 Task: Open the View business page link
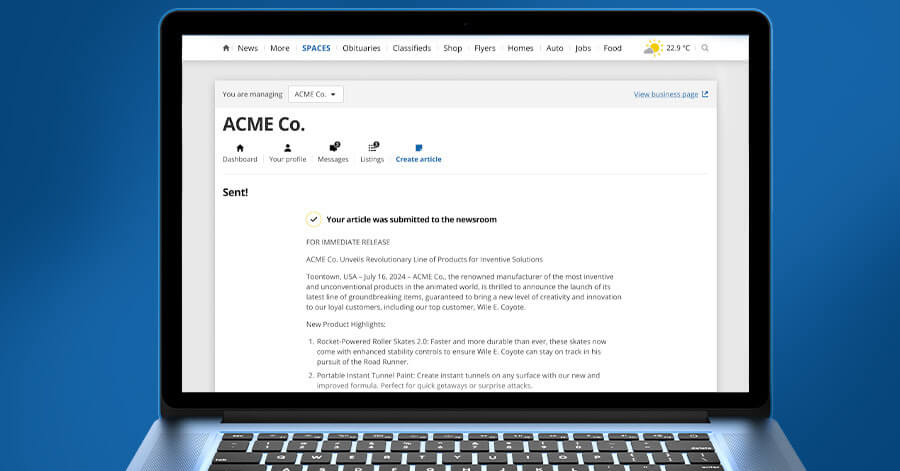pos(671,94)
